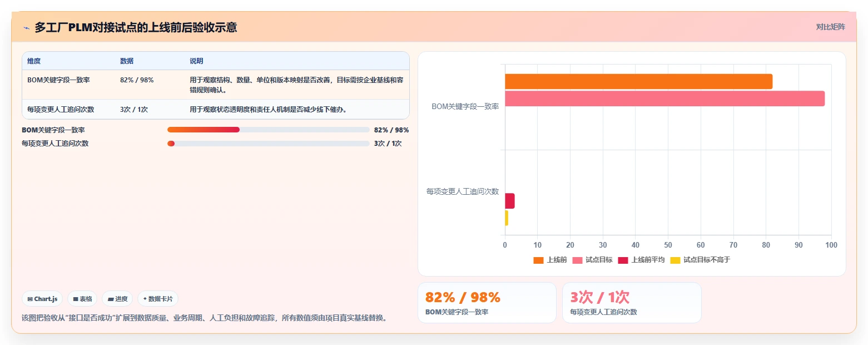Click the x-axis tick label 50
The height and width of the screenshot is (345, 868).
[668, 245]
